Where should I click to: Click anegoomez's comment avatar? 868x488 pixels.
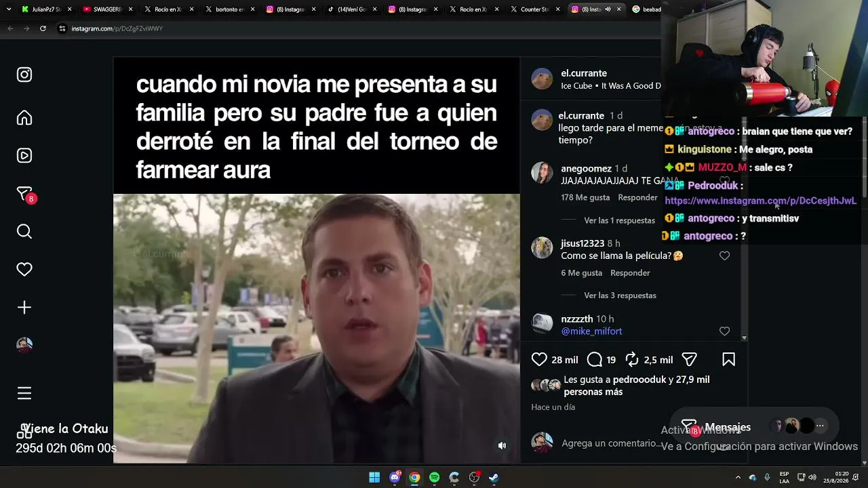point(542,173)
